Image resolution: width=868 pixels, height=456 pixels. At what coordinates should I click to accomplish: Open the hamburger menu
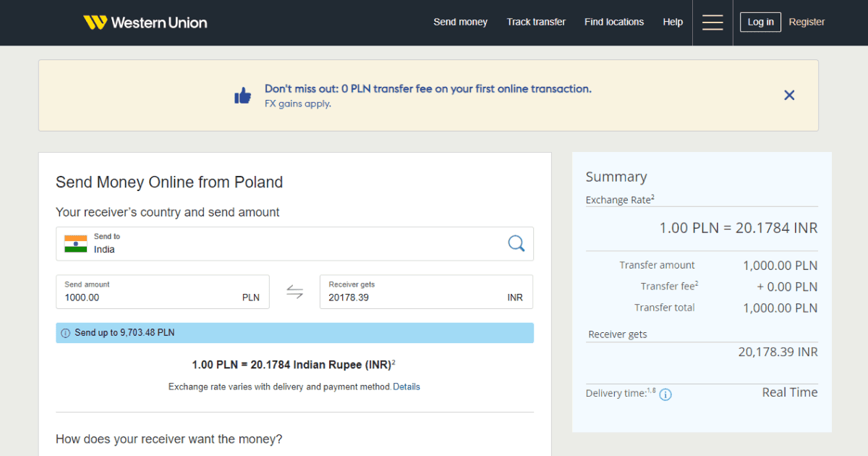[712, 22]
